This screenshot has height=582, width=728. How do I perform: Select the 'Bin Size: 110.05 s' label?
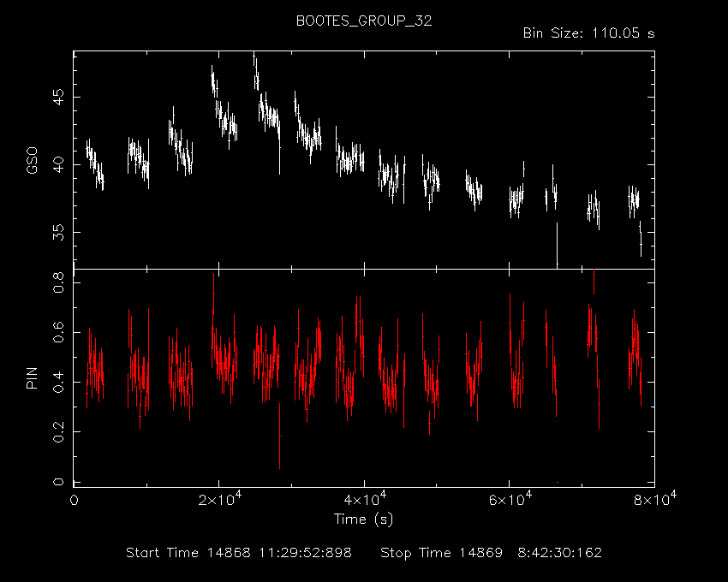pos(588,33)
